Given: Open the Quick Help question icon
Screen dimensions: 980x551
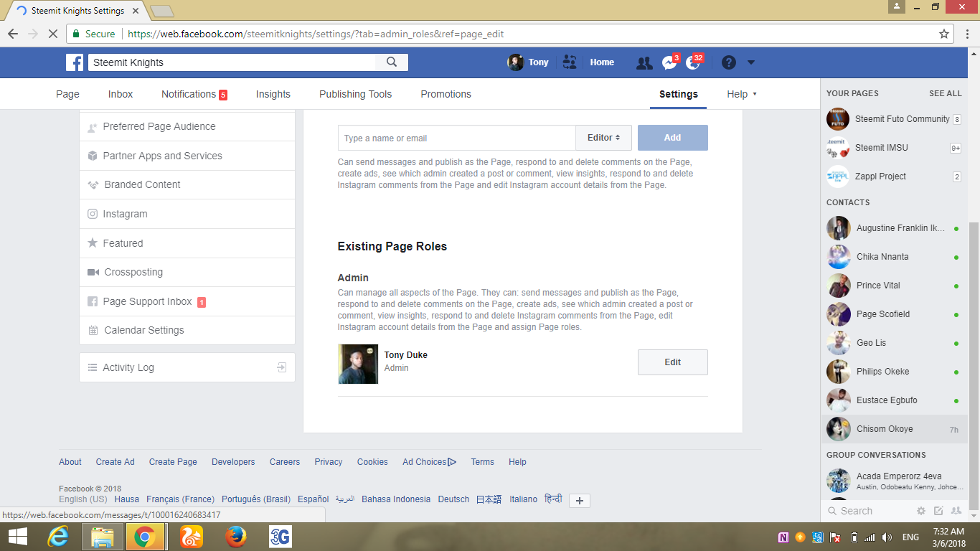Looking at the screenshot, I should [x=729, y=62].
